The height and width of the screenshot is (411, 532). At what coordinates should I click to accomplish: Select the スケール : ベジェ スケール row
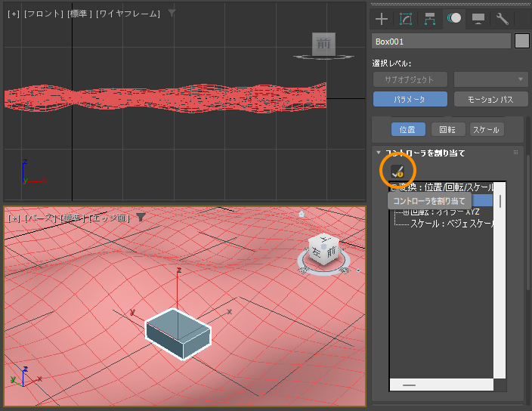pyautogui.click(x=452, y=224)
